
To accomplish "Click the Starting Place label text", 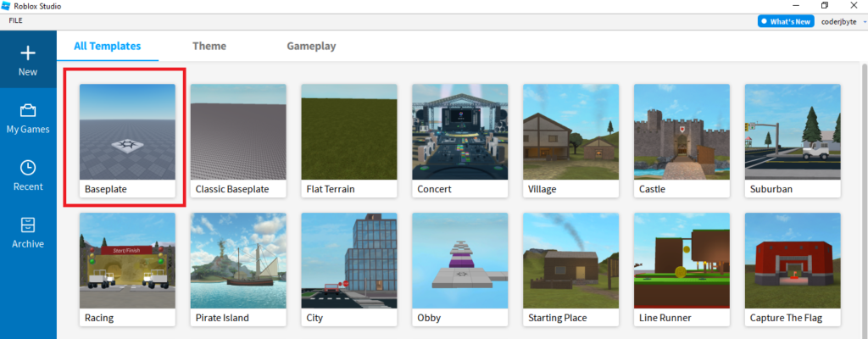I will tap(558, 319).
